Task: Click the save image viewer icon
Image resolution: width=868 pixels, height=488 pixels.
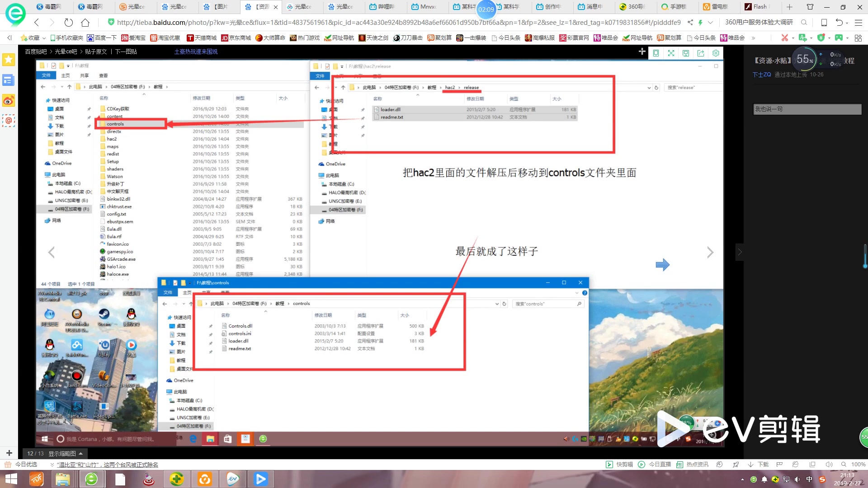Action: [x=686, y=53]
